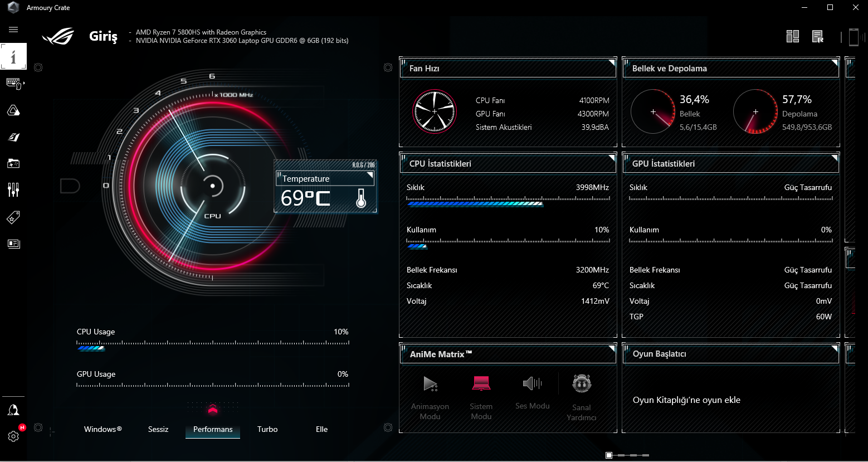Click the Armoury Crate title bar icon
The height and width of the screenshot is (462, 868).
pyautogui.click(x=13, y=7)
